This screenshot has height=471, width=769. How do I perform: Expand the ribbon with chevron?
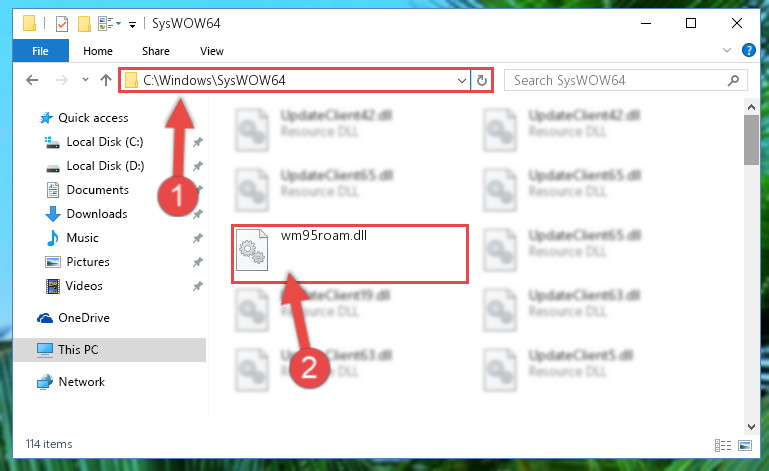tap(727, 50)
